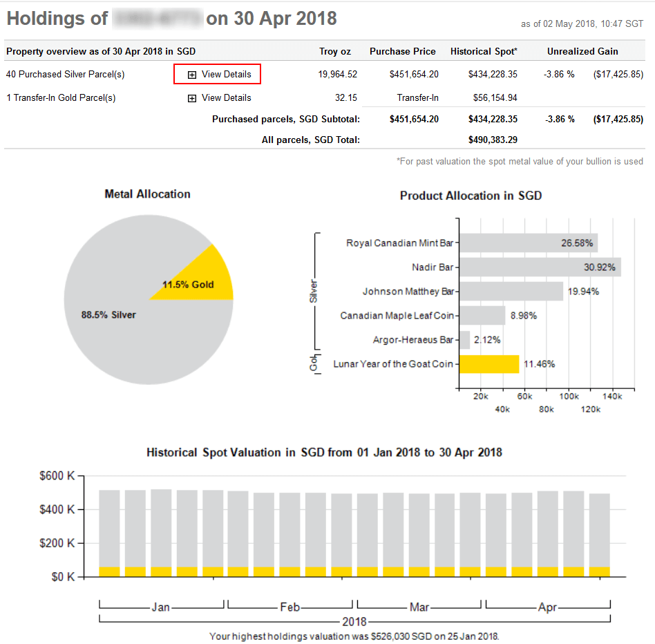Viewport: 655px width, 644px height.
Task: Click the Feb month label on the timeline axis
Action: click(x=289, y=607)
